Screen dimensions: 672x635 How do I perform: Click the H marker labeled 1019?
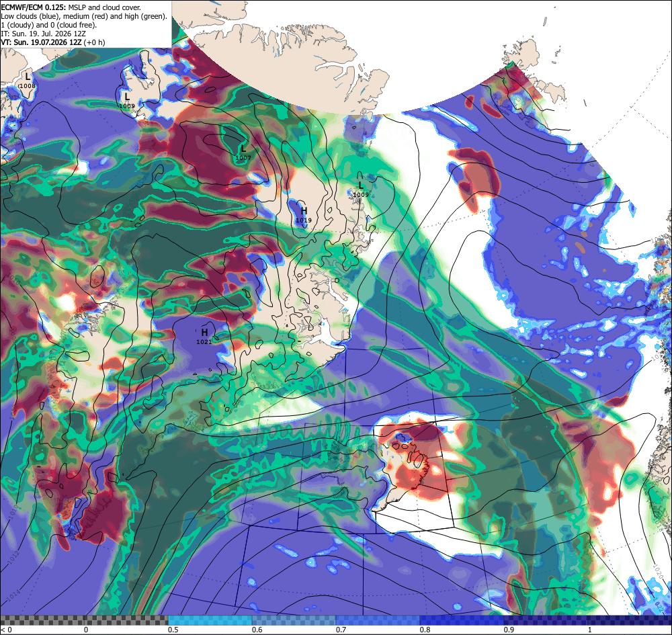click(x=304, y=210)
